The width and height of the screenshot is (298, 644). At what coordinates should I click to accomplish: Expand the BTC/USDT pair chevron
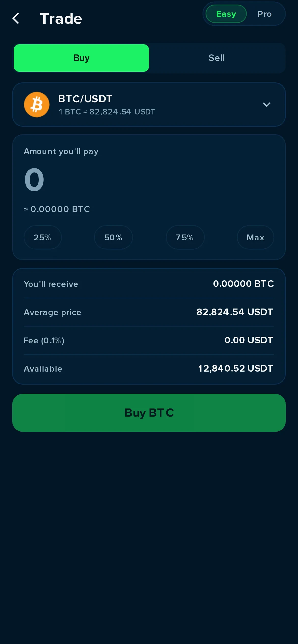tap(266, 105)
